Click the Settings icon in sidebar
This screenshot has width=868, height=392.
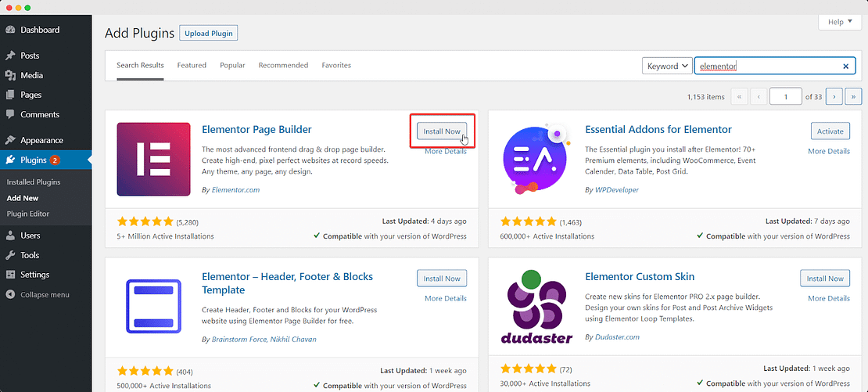point(10,275)
